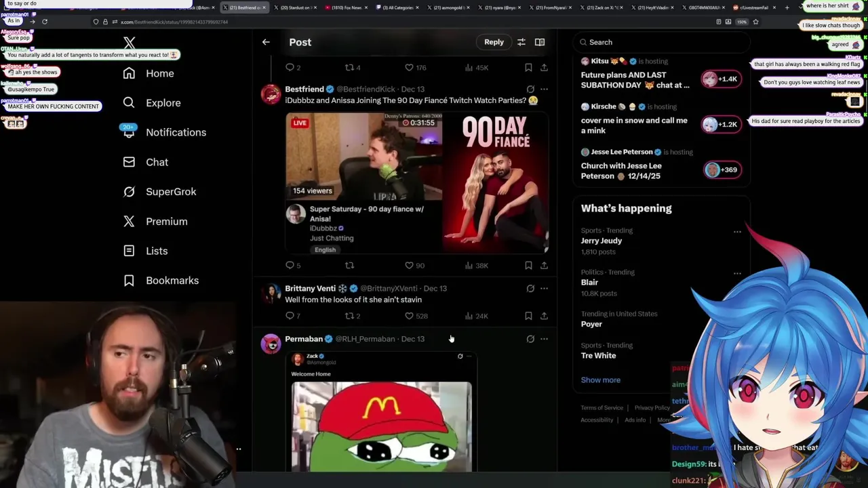868x488 pixels.
Task: Open Grok icon on Bestfriend post
Action: [x=530, y=89]
